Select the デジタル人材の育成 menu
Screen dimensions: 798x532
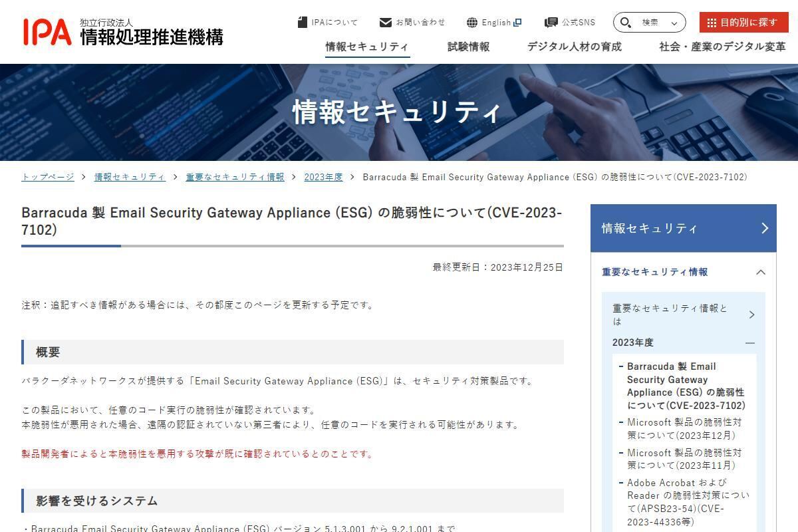point(575,47)
